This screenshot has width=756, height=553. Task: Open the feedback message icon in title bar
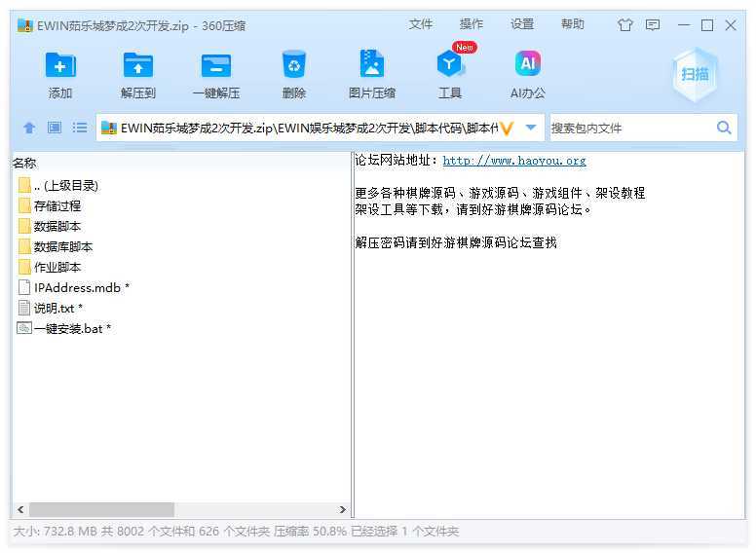pyautogui.click(x=653, y=25)
